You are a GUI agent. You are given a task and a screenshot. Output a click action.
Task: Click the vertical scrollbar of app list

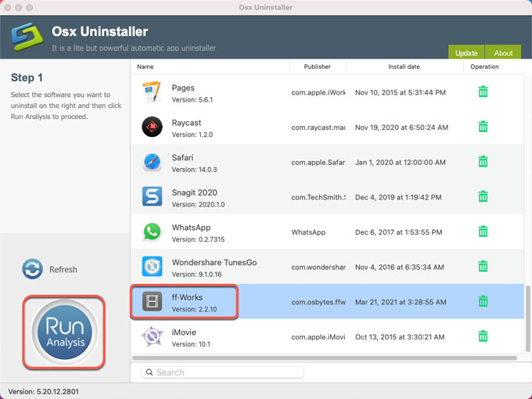pos(527,319)
